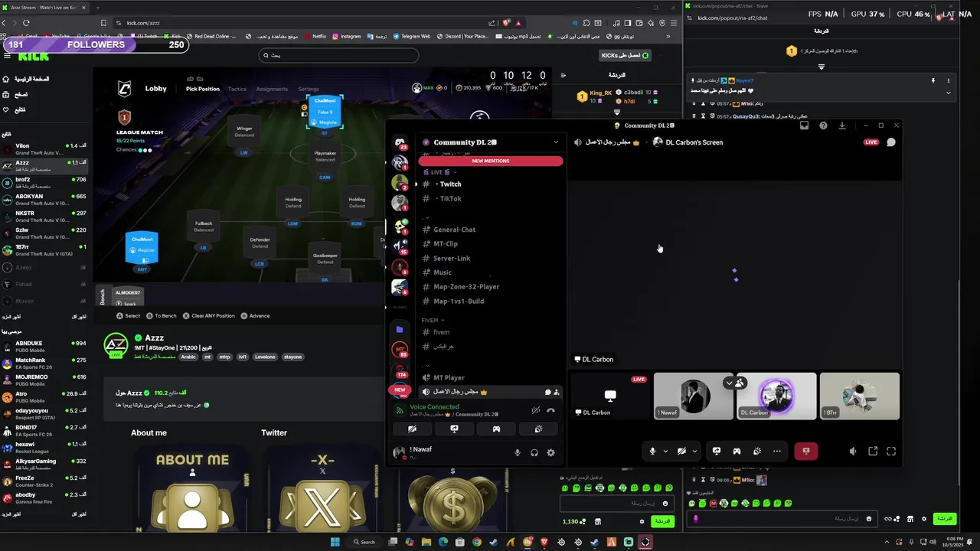Open Discord help question mark icon
The height and width of the screenshot is (551, 980).
pos(823,126)
